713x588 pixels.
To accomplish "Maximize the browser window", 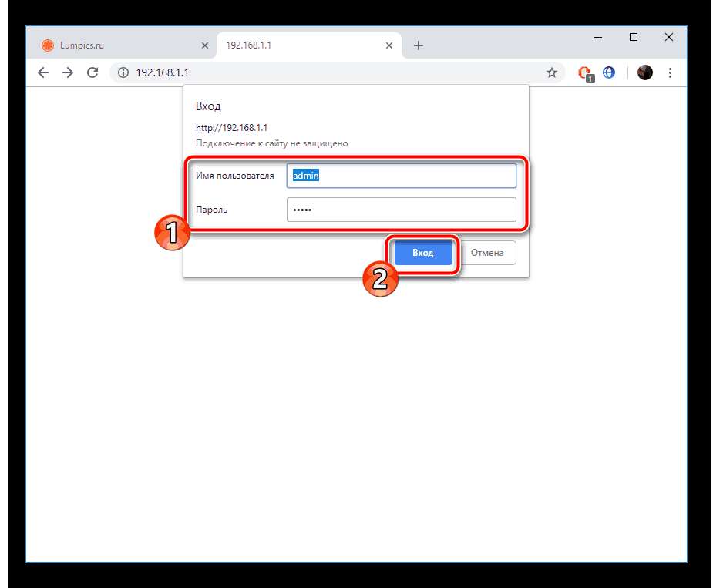I will pos(634,37).
